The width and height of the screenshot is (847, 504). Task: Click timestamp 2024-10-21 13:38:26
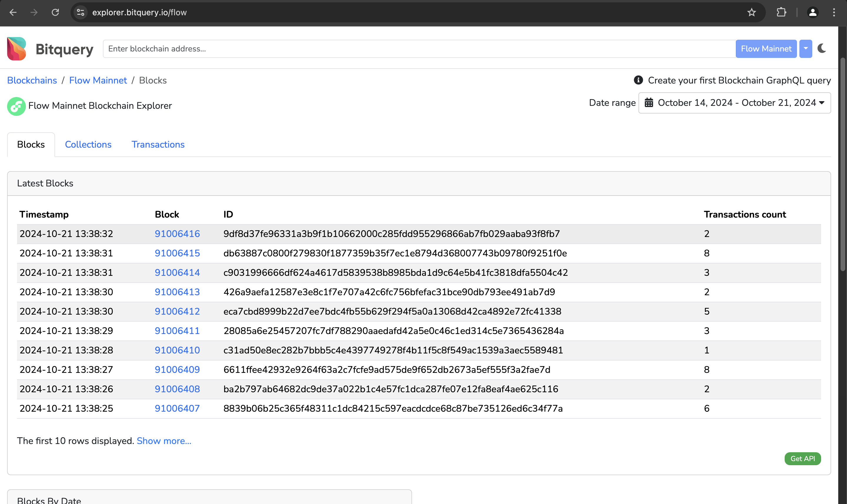coord(66,389)
